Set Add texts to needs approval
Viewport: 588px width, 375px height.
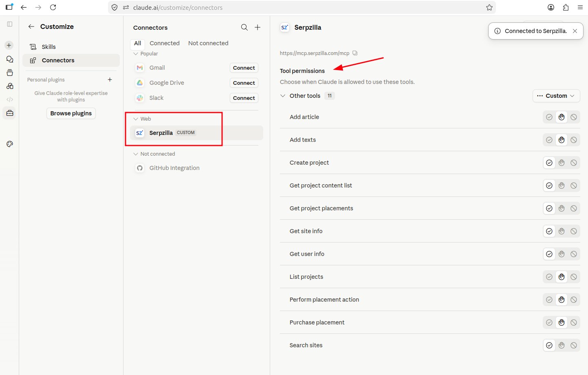click(562, 140)
